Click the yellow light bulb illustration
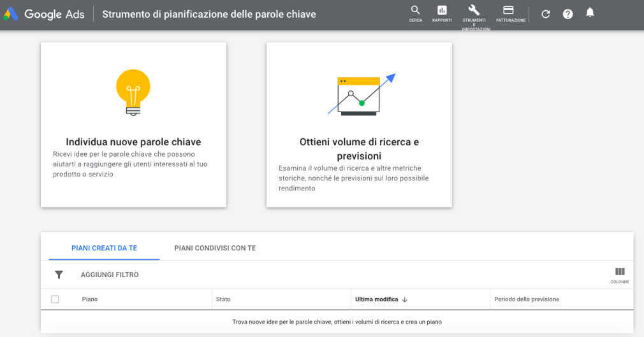This screenshot has width=644, height=337. point(133,92)
